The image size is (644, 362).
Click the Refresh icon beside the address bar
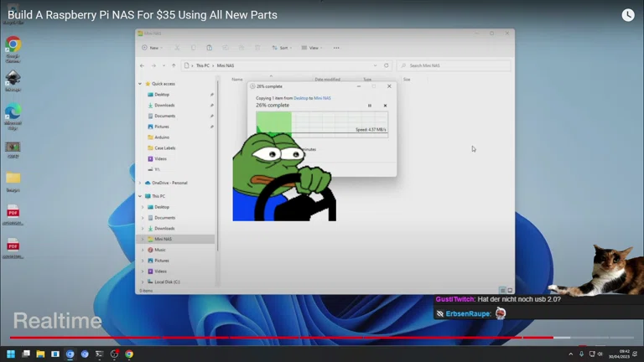pos(387,65)
